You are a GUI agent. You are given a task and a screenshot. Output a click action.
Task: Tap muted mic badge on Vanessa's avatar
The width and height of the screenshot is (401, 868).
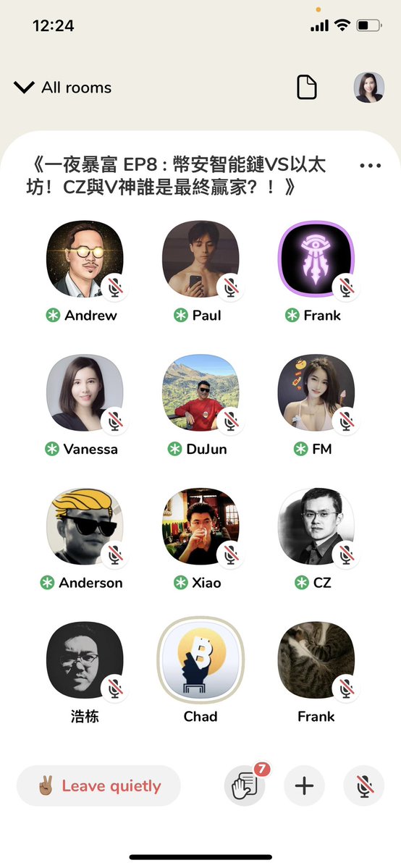click(x=114, y=421)
